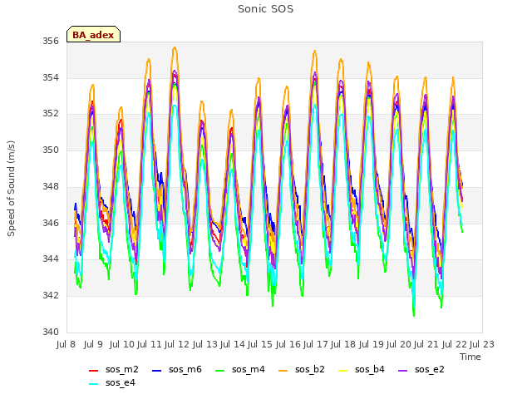Click the Jul 9 x-axis tick label
This screenshot has width=532, height=399.
tap(93, 344)
